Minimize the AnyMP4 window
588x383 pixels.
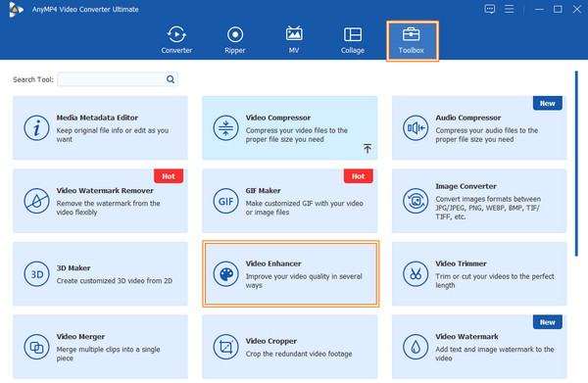(x=539, y=9)
